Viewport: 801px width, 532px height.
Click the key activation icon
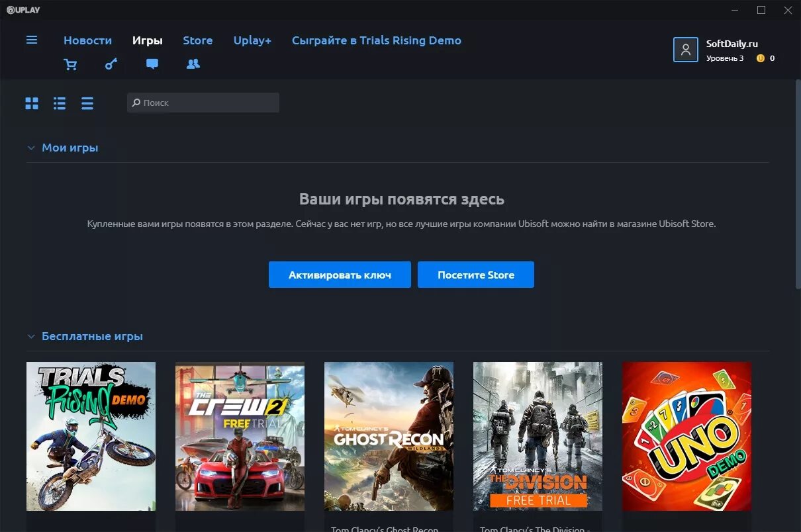111,64
